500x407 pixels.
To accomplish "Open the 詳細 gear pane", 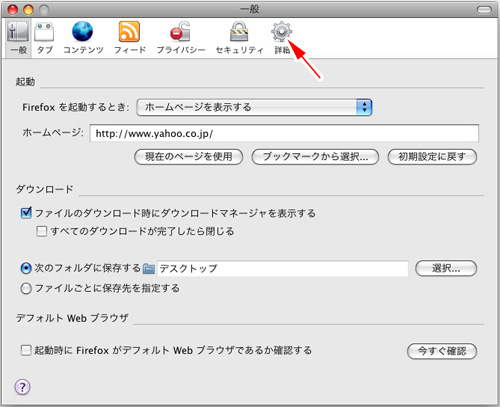I will pos(282,38).
